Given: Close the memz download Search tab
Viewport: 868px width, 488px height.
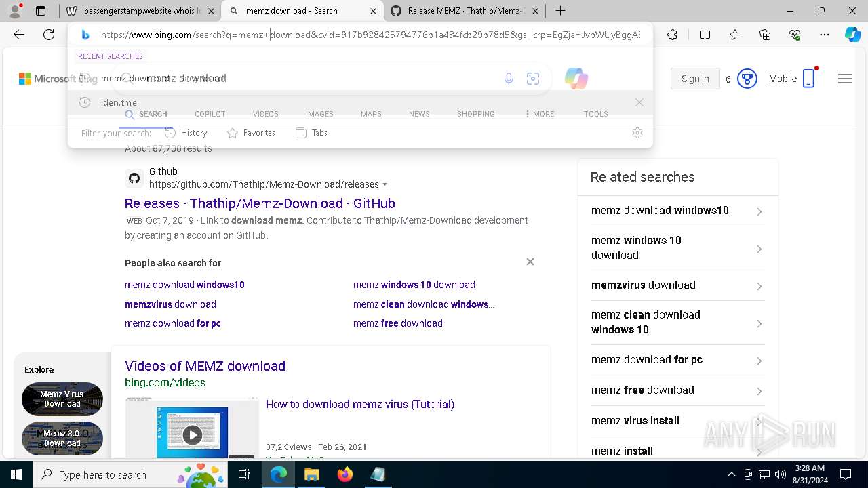Looking at the screenshot, I should pos(374,11).
